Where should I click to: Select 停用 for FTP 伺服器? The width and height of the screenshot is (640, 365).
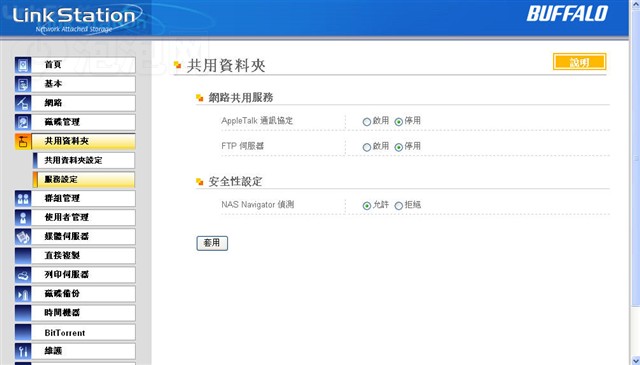tap(398, 147)
